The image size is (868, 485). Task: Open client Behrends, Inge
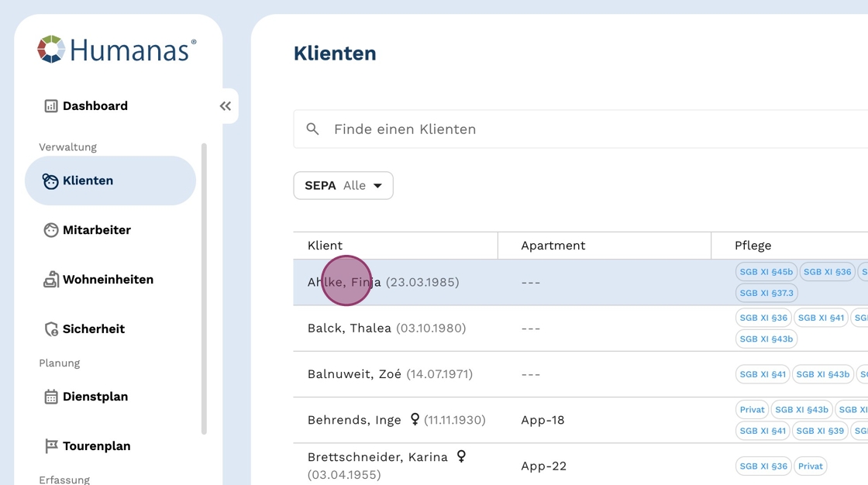[354, 420]
